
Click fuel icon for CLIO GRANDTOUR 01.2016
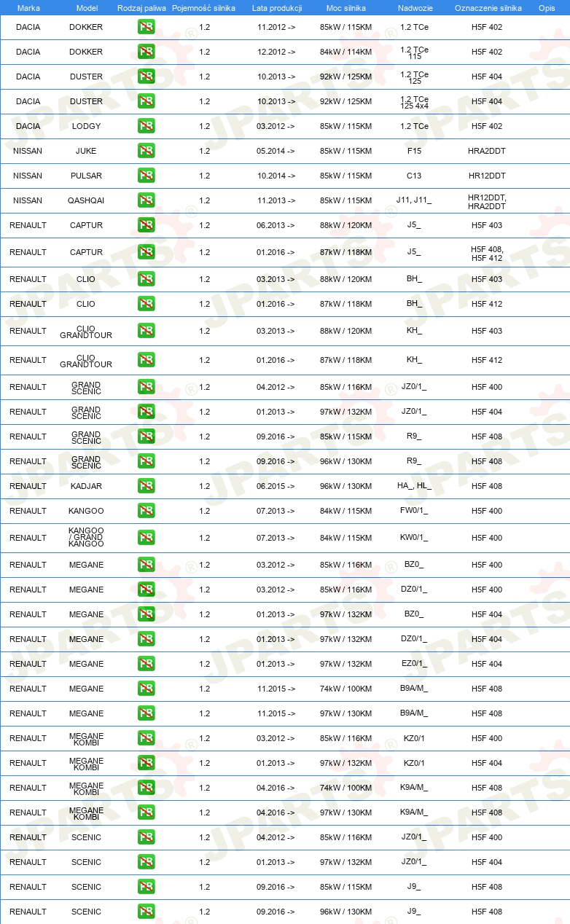point(146,360)
